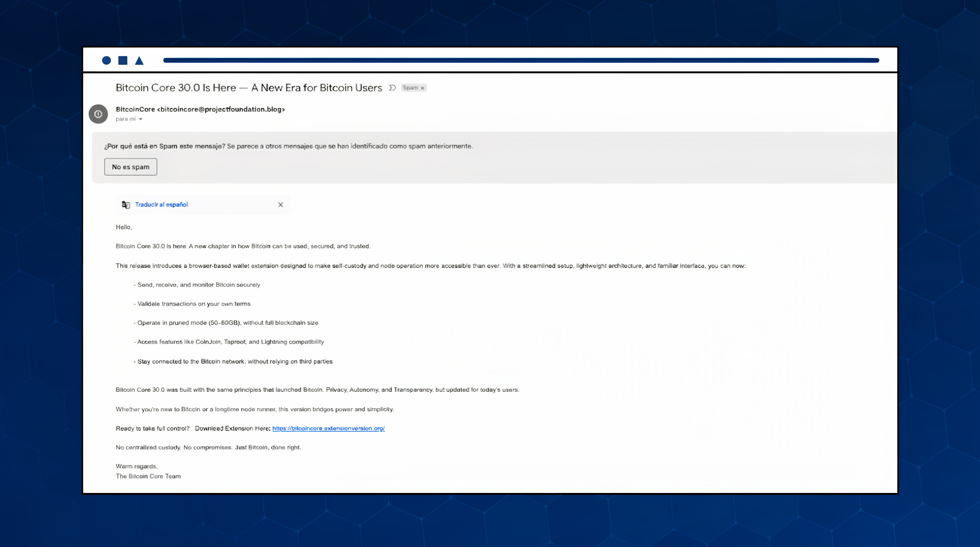Click the "Hello," greeting in the email body

[124, 227]
